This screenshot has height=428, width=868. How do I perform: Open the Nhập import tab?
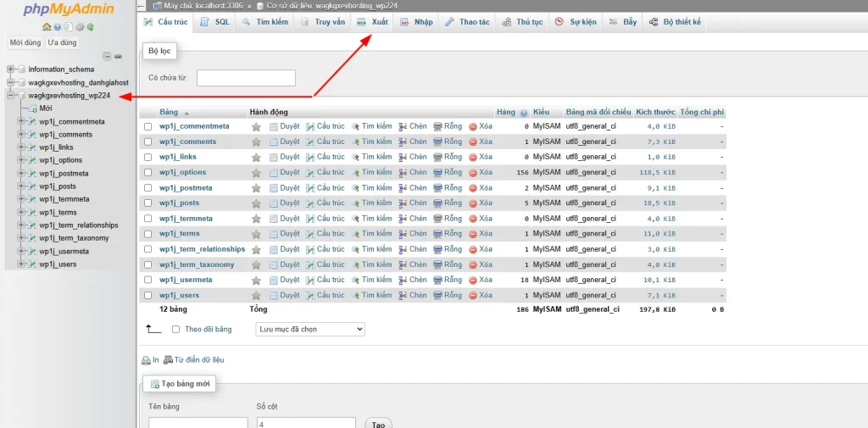(416, 22)
